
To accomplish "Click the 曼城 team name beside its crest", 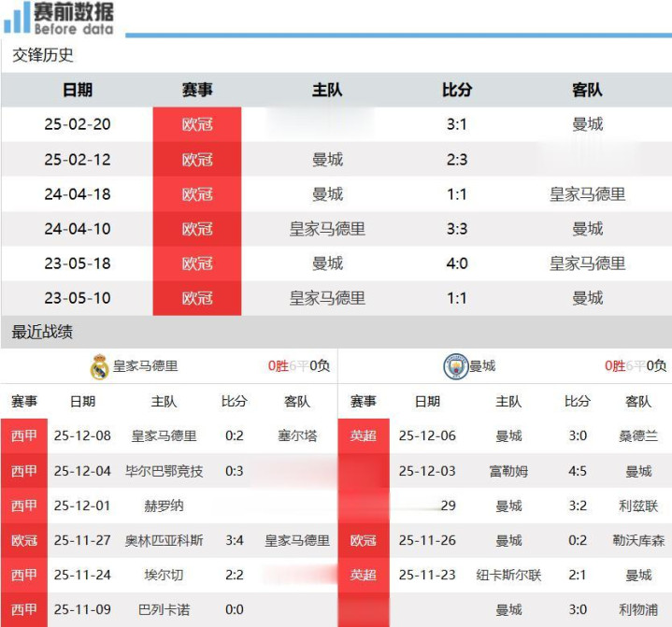I will pos(482,366).
